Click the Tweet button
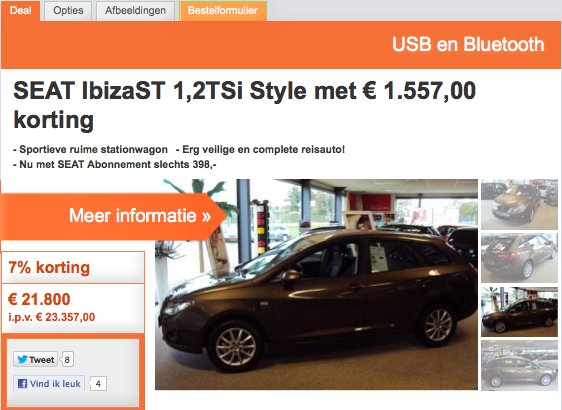The width and height of the screenshot is (562, 410). click(35, 359)
